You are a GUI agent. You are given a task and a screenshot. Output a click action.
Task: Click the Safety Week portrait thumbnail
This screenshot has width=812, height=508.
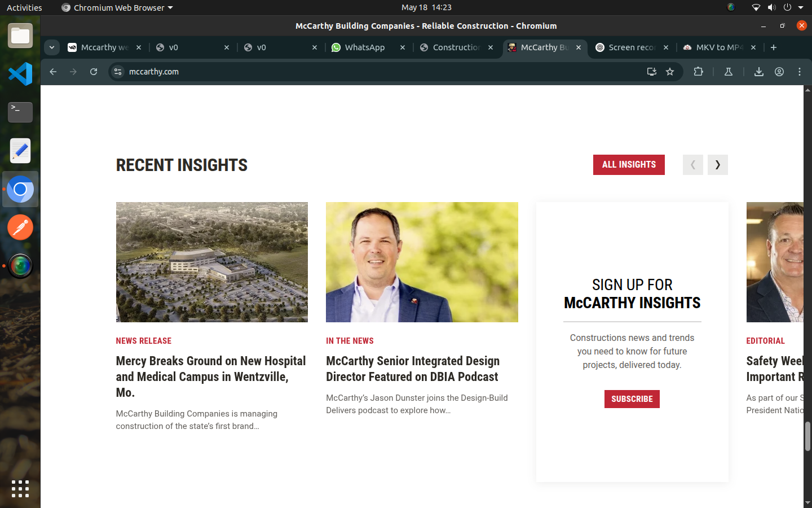click(x=775, y=262)
